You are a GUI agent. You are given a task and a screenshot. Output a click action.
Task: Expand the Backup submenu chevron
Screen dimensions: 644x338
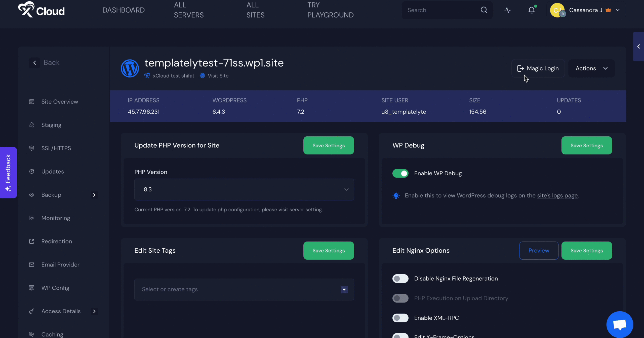pyautogui.click(x=94, y=195)
